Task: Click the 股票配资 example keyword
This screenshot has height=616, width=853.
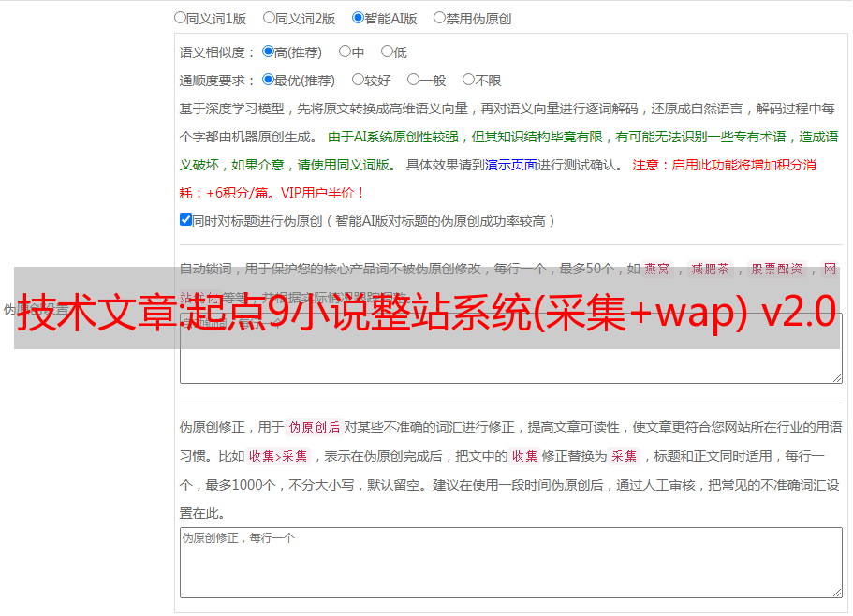Action: click(x=777, y=269)
